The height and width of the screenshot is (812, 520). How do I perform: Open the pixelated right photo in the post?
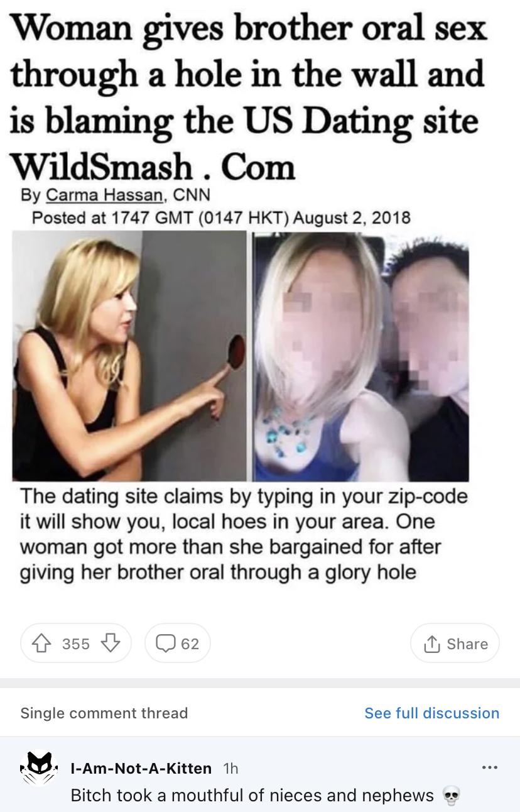[x=361, y=356]
